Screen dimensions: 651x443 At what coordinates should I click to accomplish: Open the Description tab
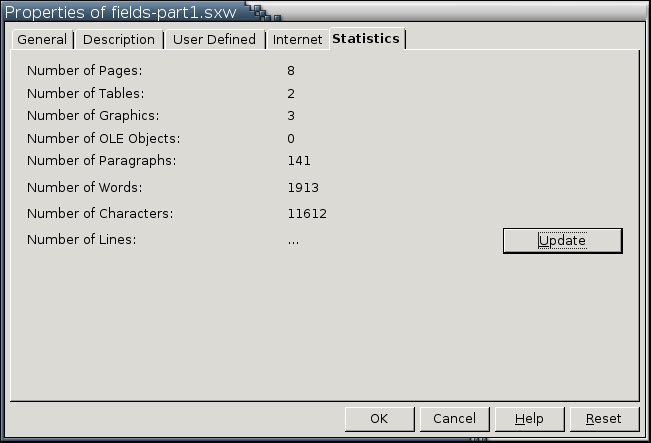[119, 40]
